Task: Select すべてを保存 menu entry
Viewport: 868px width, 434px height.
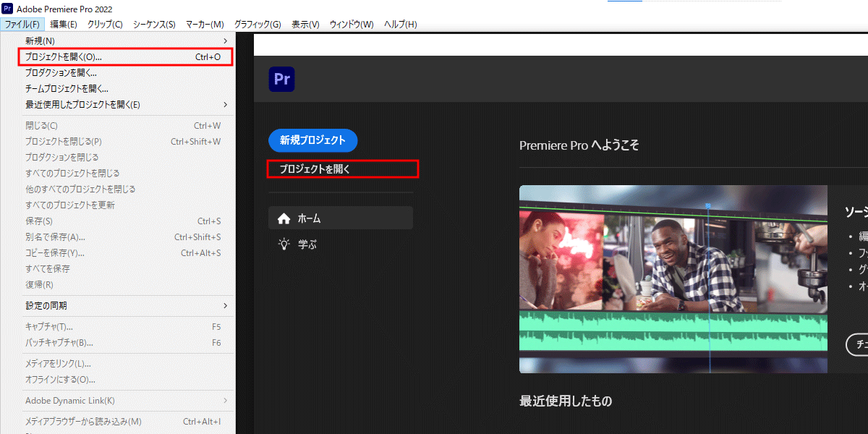Action: [126, 268]
